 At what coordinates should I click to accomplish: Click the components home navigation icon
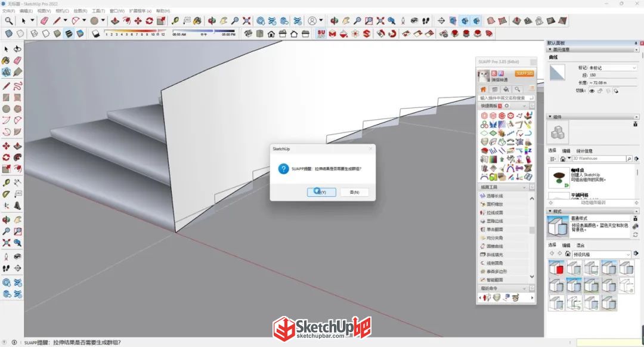(563, 159)
